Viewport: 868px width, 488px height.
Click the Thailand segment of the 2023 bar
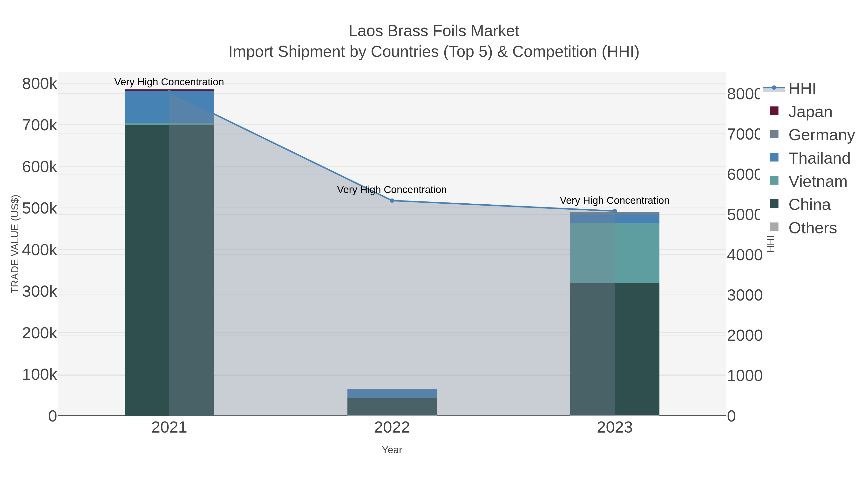coord(615,219)
